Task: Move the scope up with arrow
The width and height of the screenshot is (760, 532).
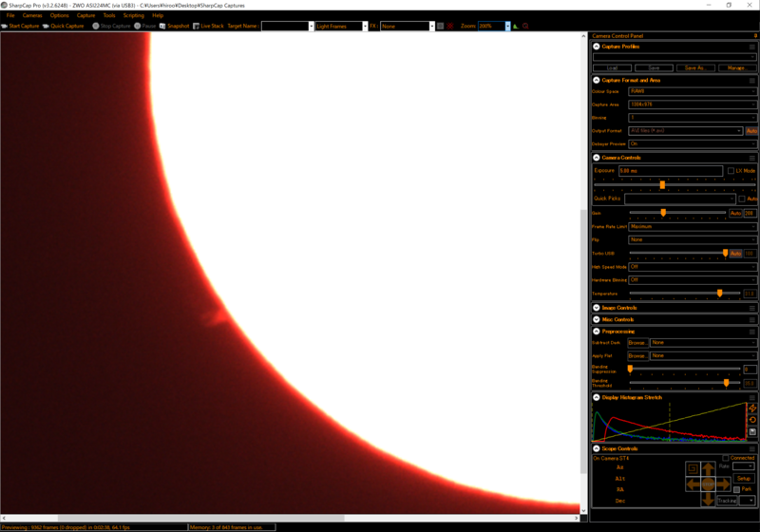Action: click(x=708, y=469)
